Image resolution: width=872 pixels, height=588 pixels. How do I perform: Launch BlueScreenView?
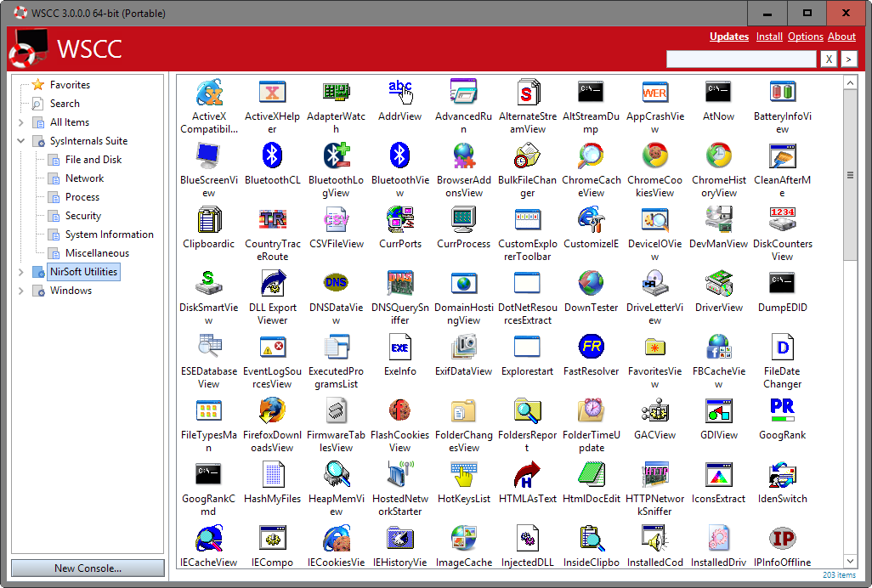pos(209,156)
